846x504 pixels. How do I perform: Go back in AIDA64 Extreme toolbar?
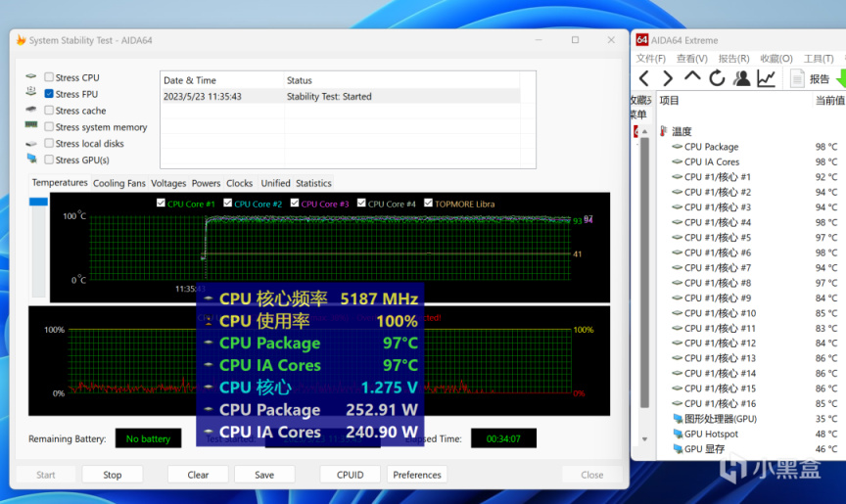tap(643, 78)
